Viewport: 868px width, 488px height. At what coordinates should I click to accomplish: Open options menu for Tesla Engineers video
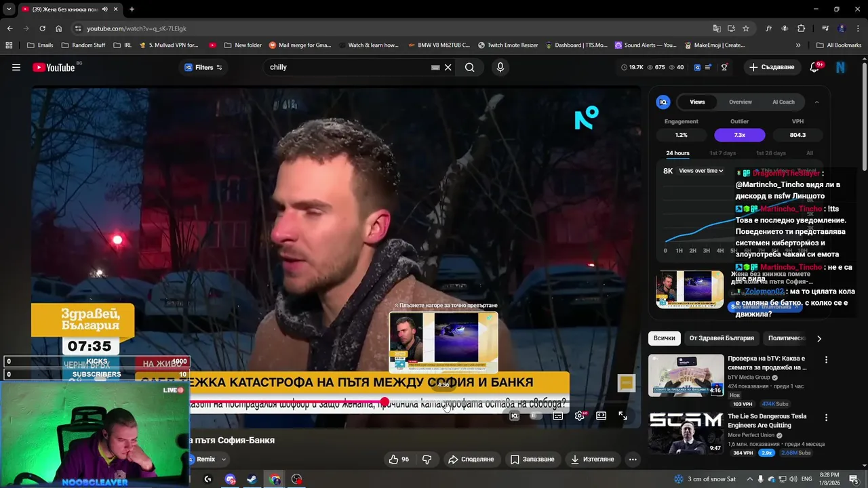tap(826, 418)
